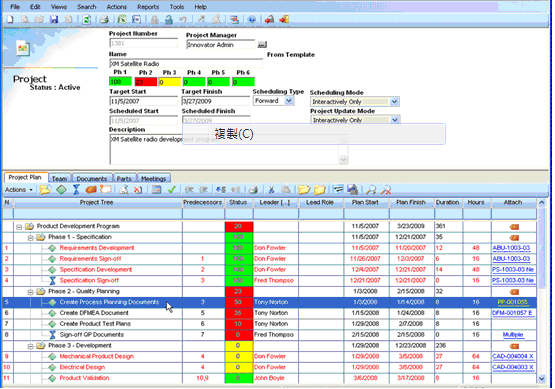Screen dimensions: 555x389
Task: Switch to the Team tab
Action: 59,178
